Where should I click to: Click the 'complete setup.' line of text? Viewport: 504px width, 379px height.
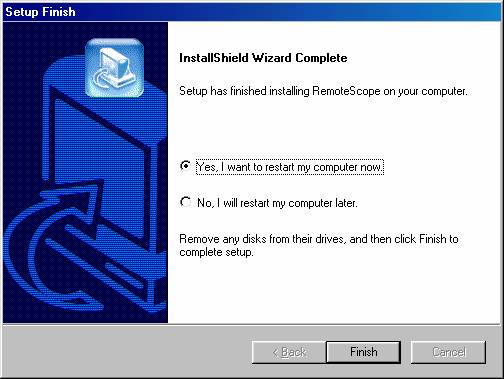point(216,252)
